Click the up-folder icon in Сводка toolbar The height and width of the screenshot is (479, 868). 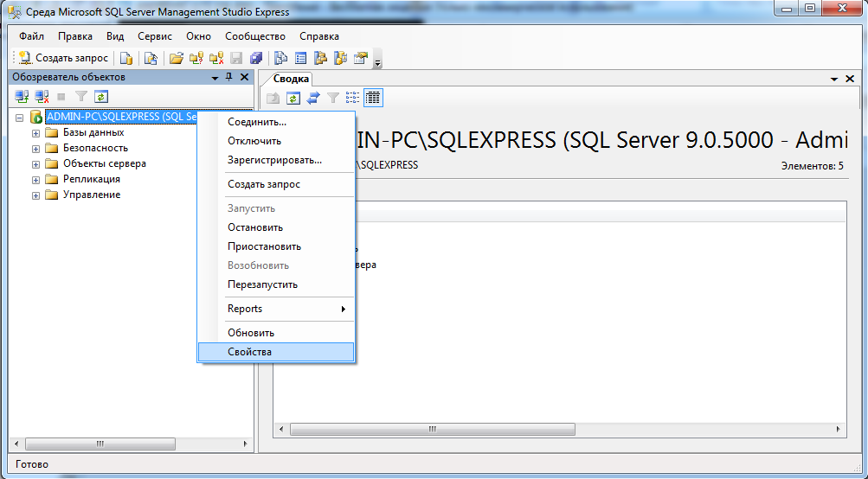click(x=273, y=98)
